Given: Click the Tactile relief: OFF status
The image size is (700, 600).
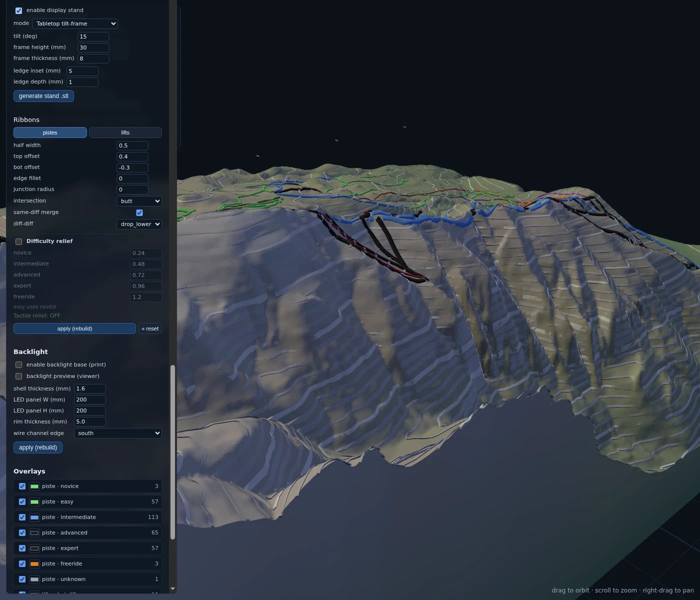Looking at the screenshot, I should click(37, 315).
